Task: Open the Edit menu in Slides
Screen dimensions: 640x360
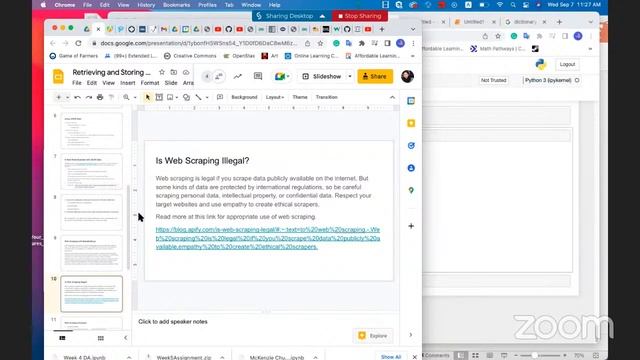Action: coord(92,83)
